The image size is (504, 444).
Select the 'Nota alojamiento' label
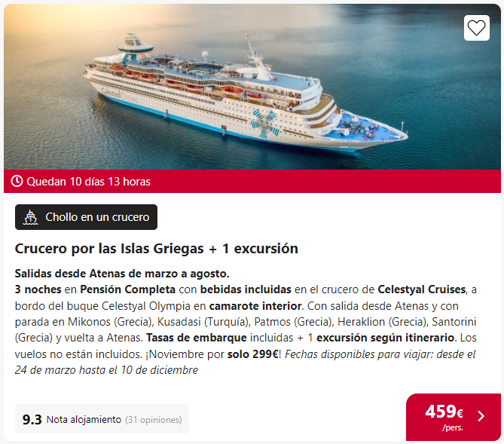coord(84,420)
